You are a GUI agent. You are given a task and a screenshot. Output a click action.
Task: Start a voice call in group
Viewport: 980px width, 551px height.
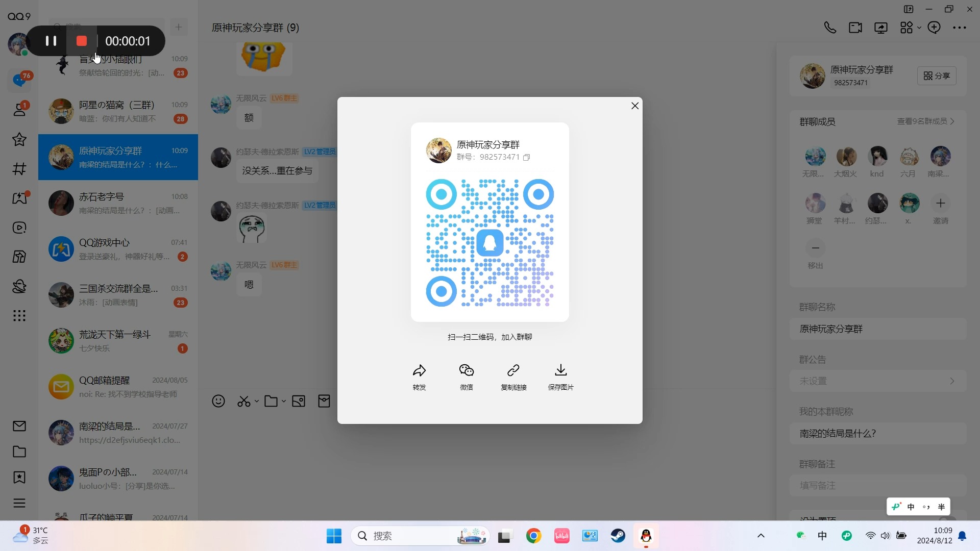(x=830, y=28)
